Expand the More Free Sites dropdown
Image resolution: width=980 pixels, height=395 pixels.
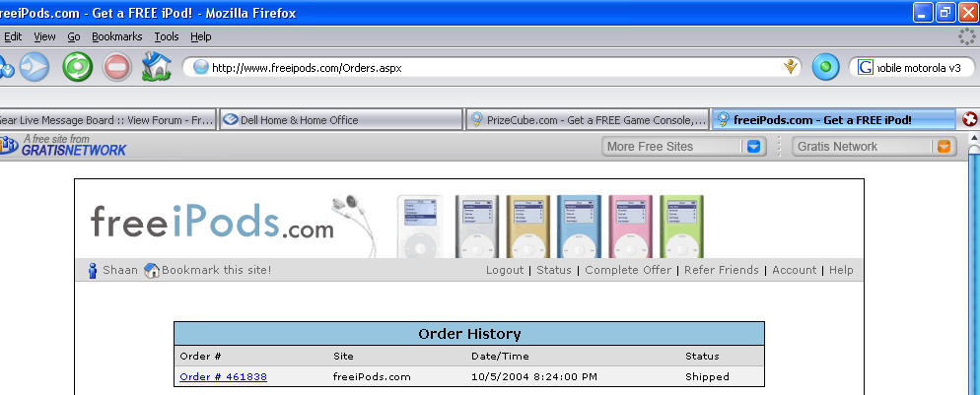click(754, 147)
